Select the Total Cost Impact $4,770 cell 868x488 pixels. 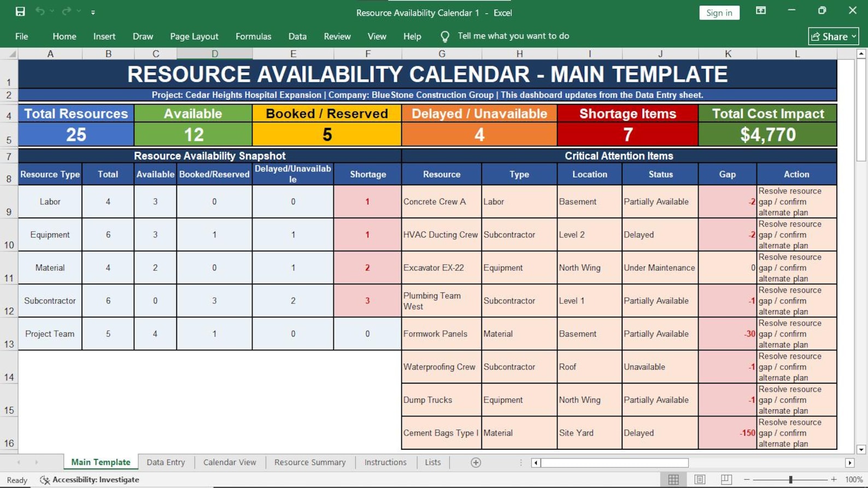768,134
